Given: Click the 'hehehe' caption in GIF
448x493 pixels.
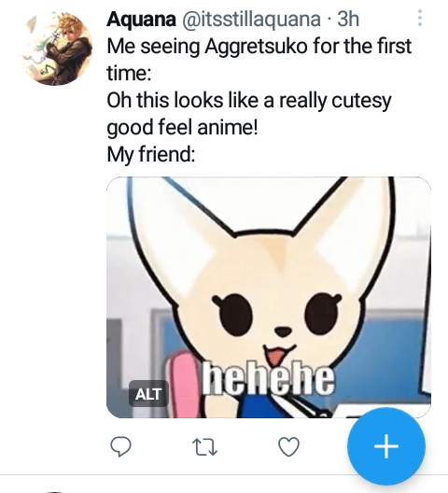Looking at the screenshot, I should pos(268,378).
